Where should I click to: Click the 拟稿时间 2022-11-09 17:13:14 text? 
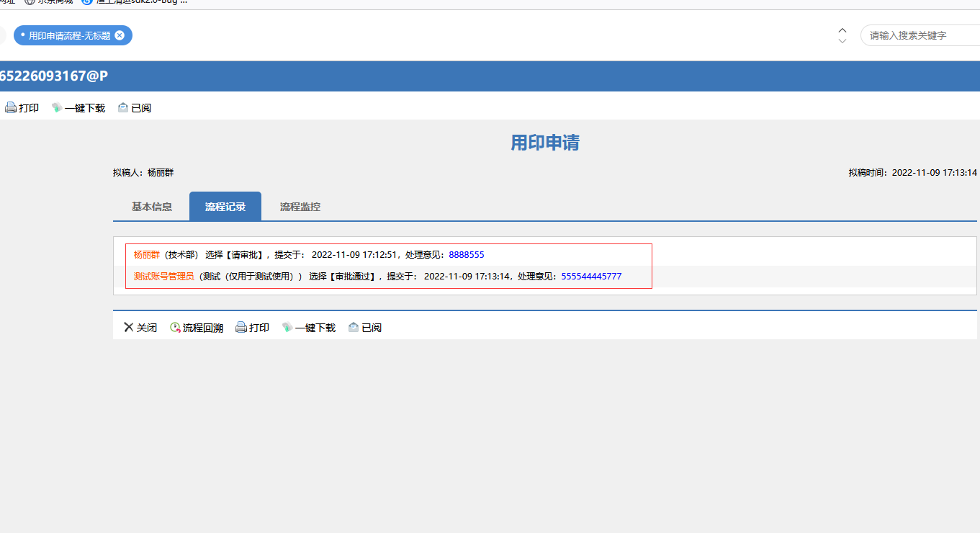point(913,173)
